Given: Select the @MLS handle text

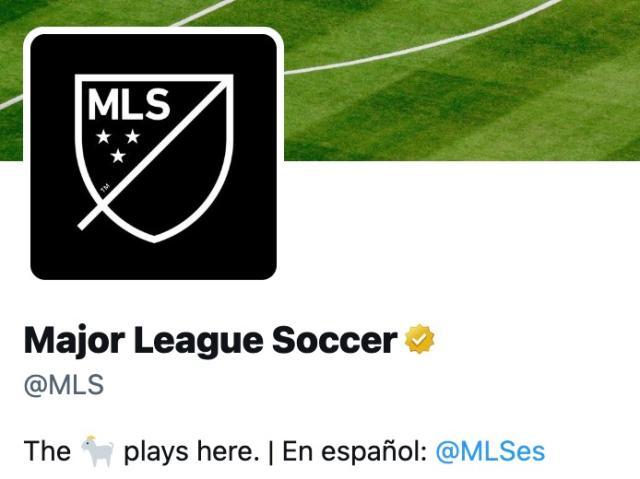Looking at the screenshot, I should [x=64, y=385].
